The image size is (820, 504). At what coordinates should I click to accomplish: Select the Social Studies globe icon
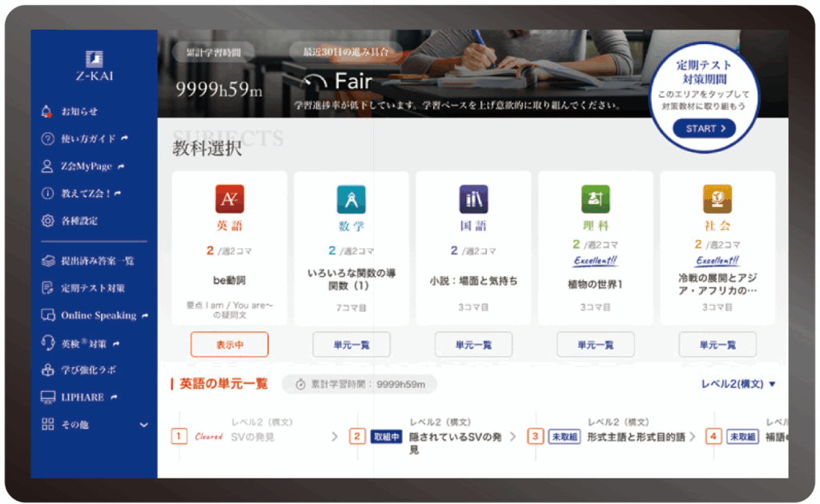coord(717,198)
